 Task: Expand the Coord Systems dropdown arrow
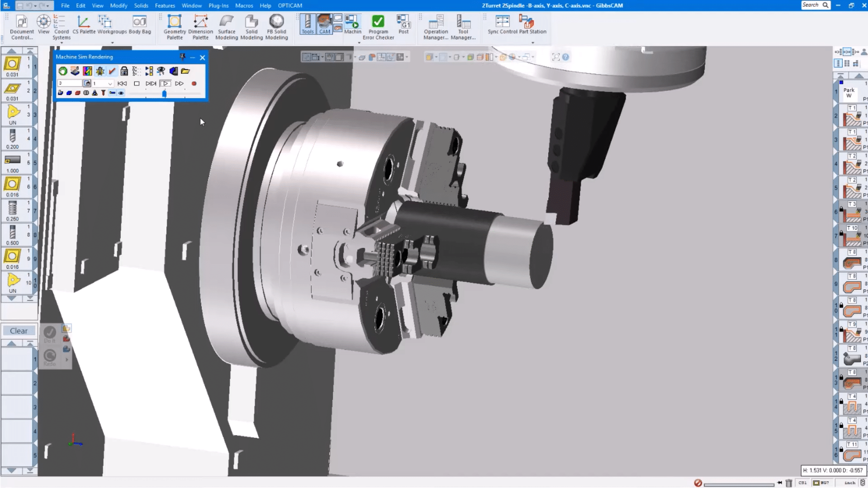click(62, 43)
